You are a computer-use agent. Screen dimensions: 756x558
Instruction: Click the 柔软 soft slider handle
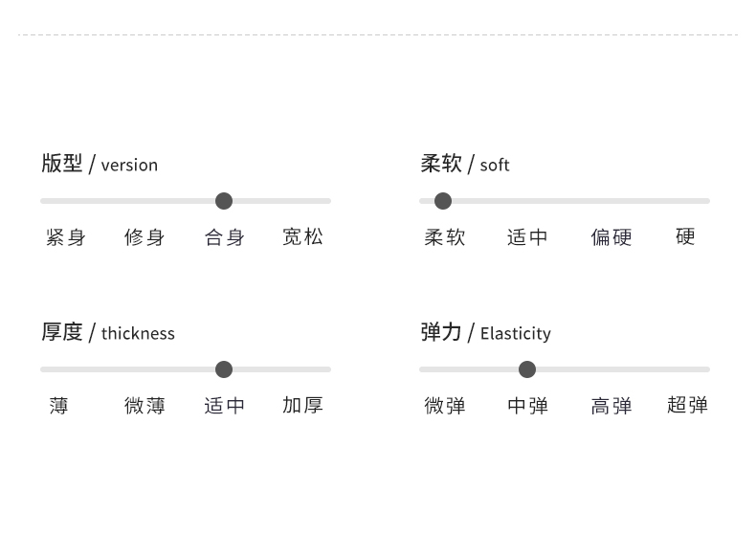[443, 201]
